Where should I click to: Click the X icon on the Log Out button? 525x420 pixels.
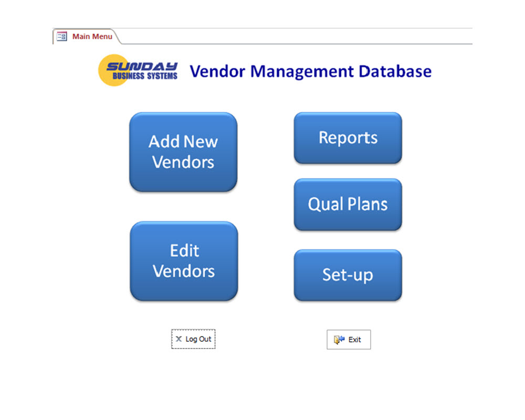(x=180, y=339)
